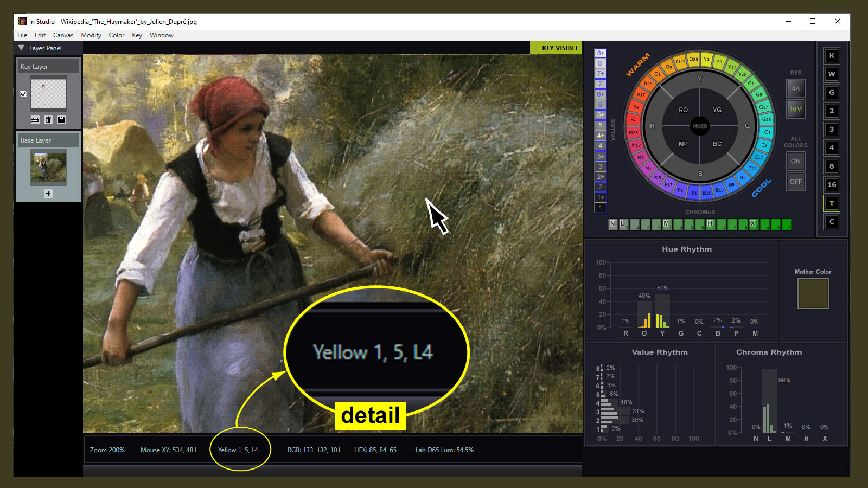The image size is (868, 488).
Task: Pick the R9 red hue segment
Action: tap(636, 107)
